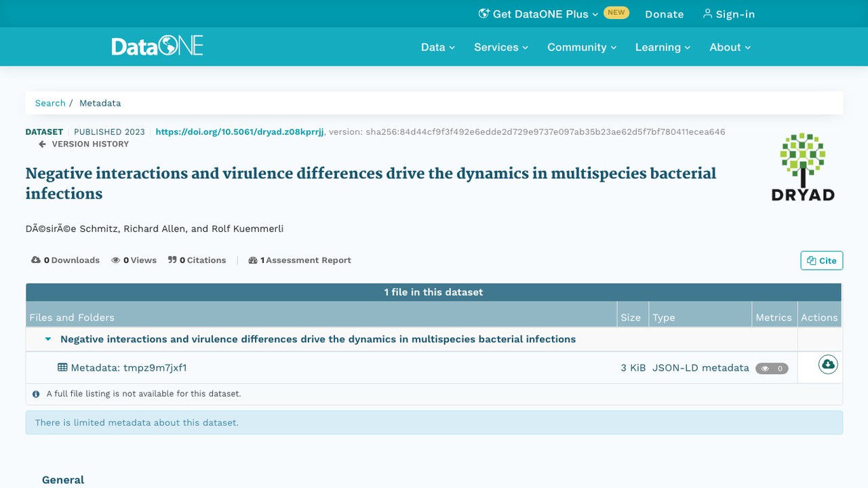Image resolution: width=868 pixels, height=488 pixels.
Task: Click the Dryad tree logo
Action: coord(803,167)
